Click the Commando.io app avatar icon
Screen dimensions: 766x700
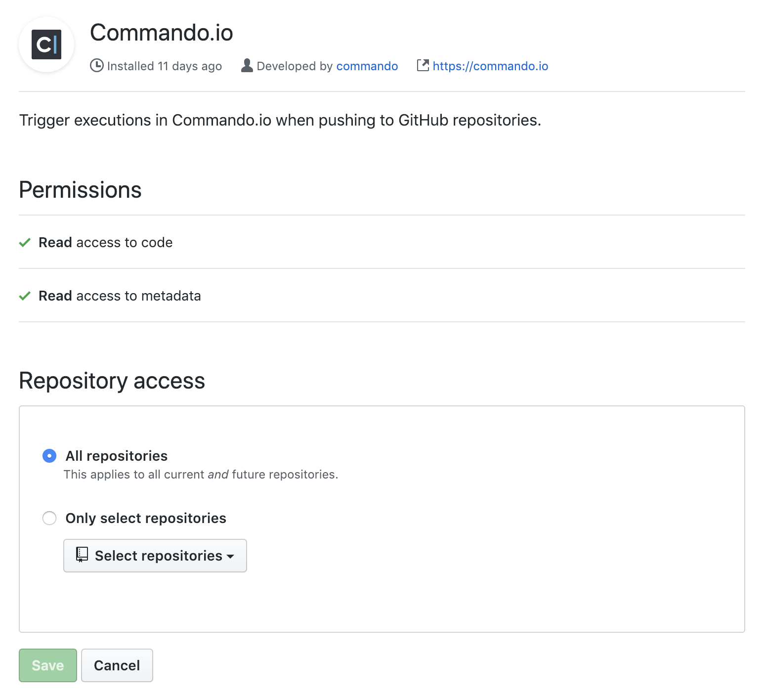coord(46,44)
